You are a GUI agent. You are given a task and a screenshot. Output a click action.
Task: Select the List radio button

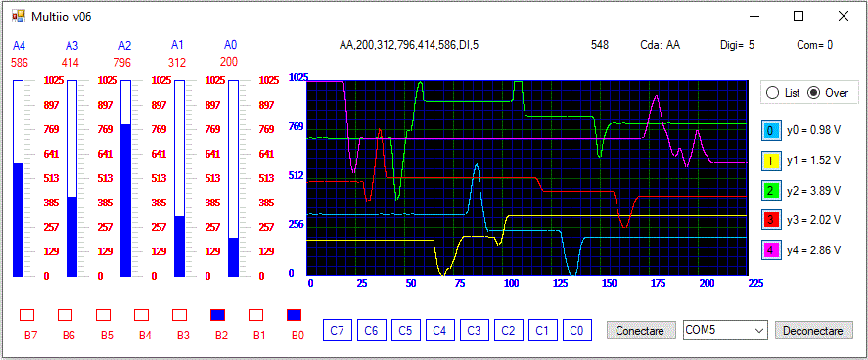click(x=782, y=93)
